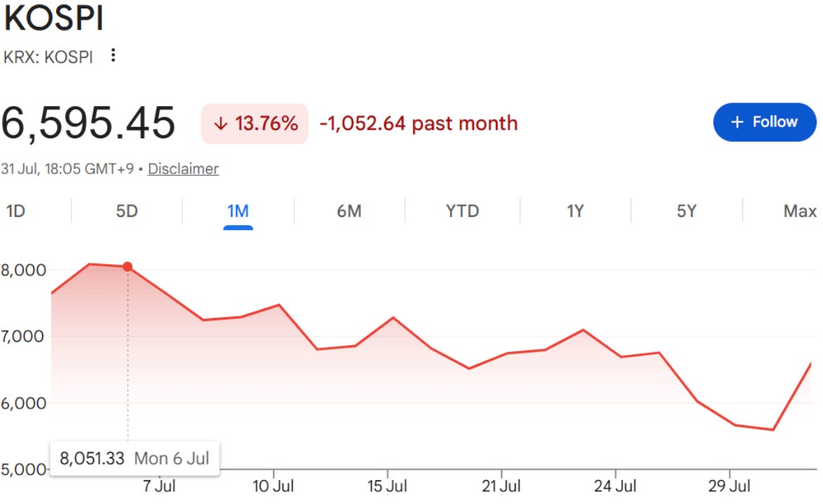
Task: Click the 15 Jul axis label
Action: pyautogui.click(x=388, y=486)
